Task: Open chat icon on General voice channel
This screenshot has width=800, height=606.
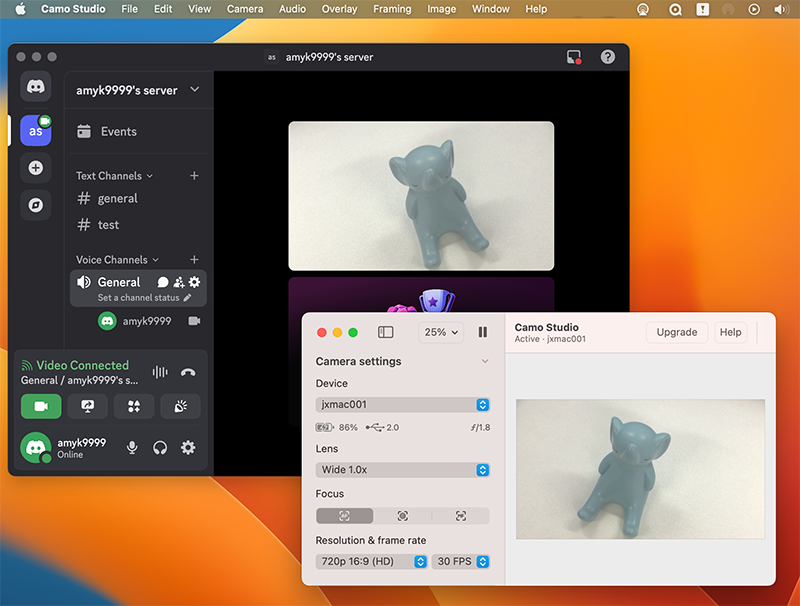Action: pos(163,282)
